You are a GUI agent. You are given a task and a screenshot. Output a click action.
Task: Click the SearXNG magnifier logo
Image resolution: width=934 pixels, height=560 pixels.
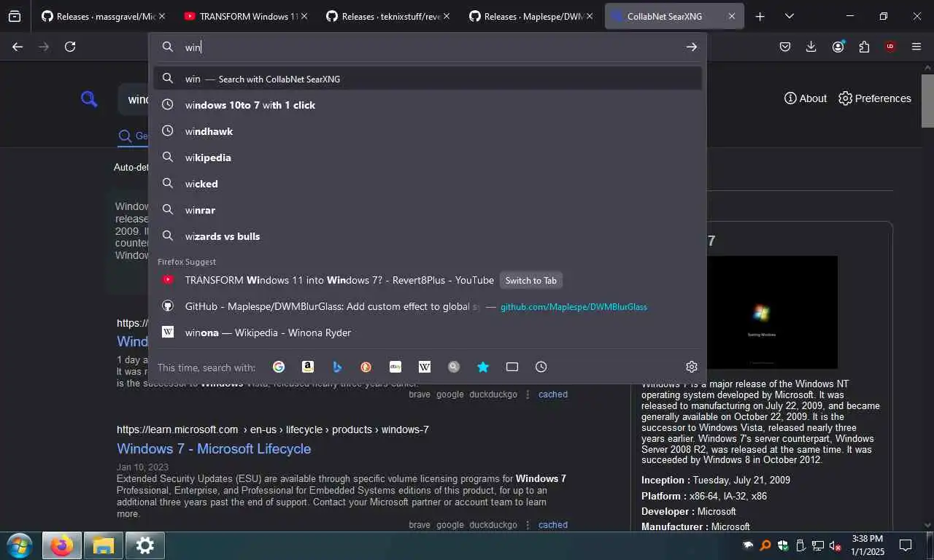[x=89, y=98]
